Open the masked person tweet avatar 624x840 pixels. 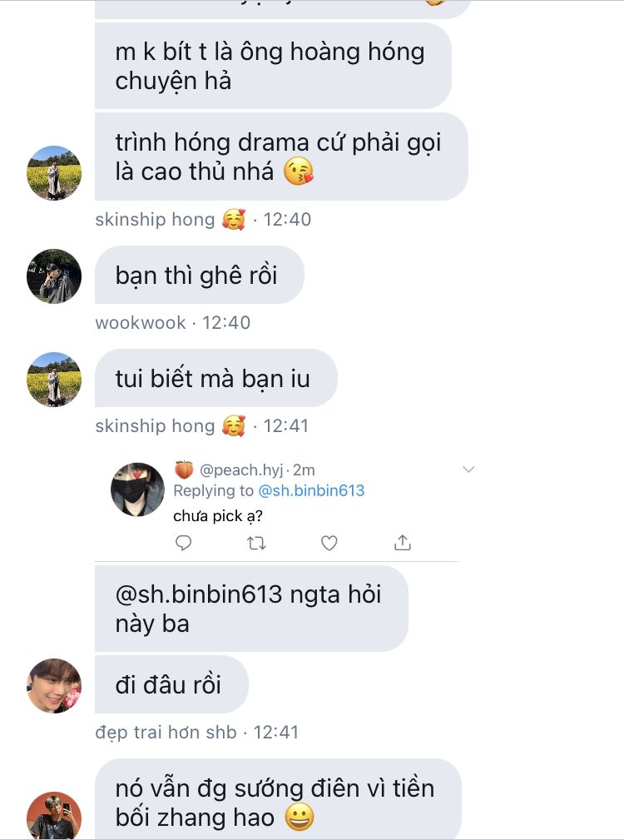pyautogui.click(x=137, y=490)
